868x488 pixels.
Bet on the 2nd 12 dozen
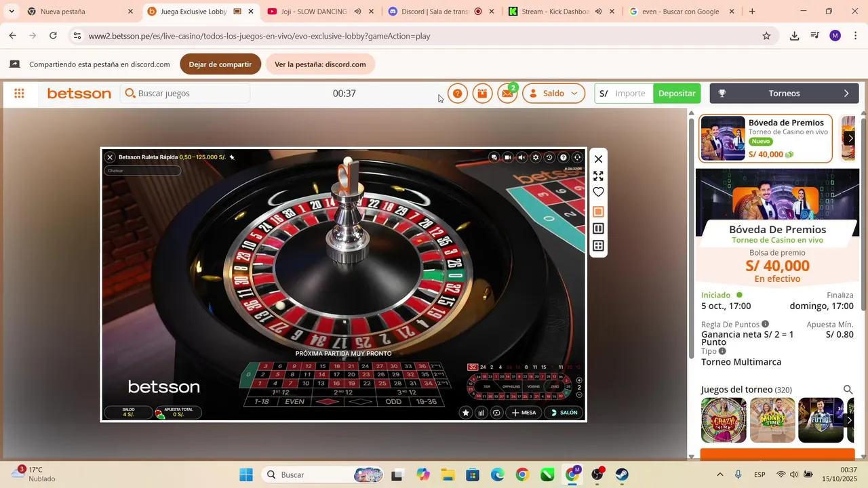coord(344,392)
